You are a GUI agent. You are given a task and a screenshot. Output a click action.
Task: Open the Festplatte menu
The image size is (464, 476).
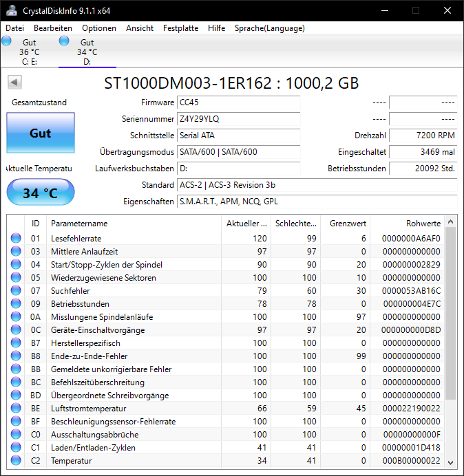click(180, 28)
